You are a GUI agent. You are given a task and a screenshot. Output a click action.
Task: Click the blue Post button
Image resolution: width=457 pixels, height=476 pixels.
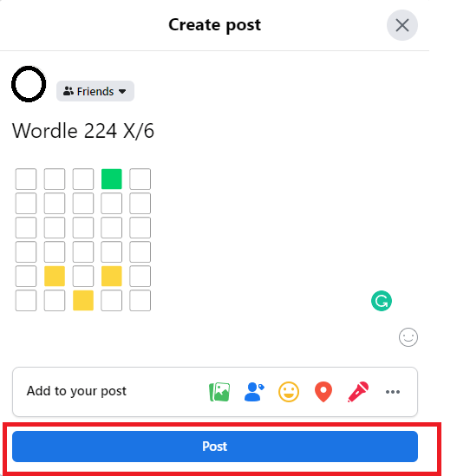click(x=215, y=447)
